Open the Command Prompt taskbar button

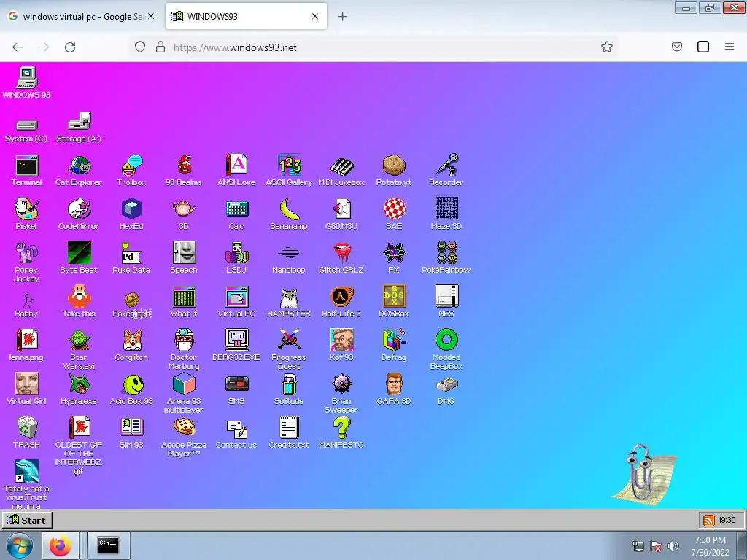[108, 545]
